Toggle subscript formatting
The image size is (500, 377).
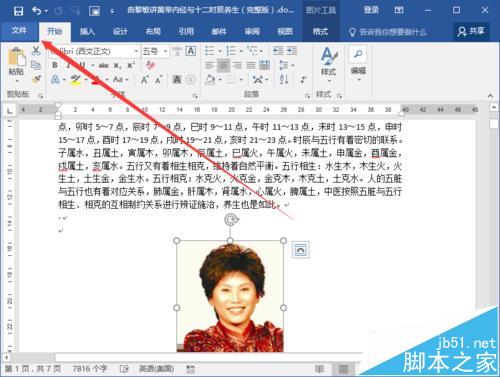[x=117, y=65]
